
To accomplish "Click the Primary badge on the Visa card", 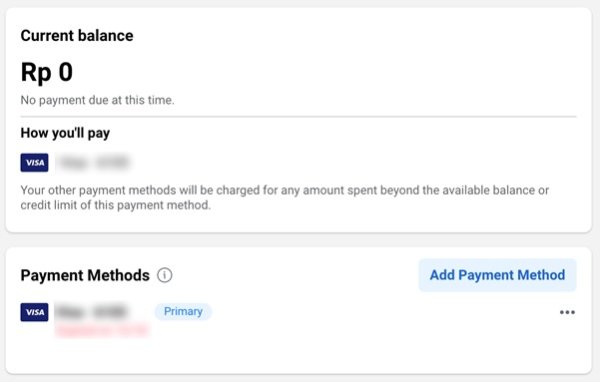I will coord(183,312).
